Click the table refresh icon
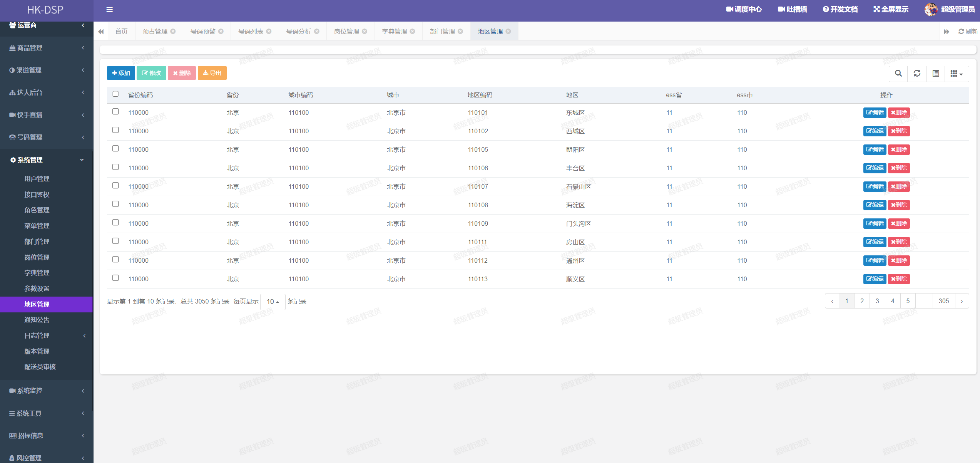The width and height of the screenshot is (980, 463). click(x=917, y=74)
